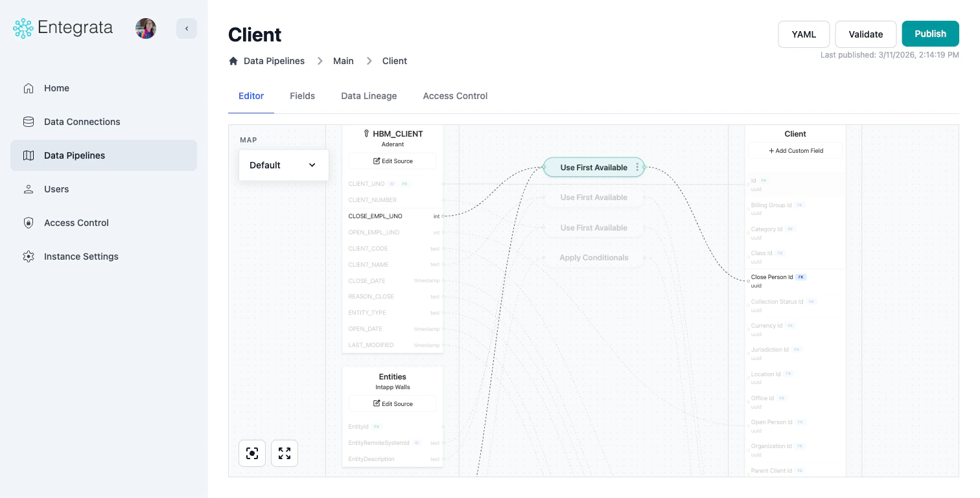Select the Close Person Id target field
This screenshot has width=980, height=498.
tap(795, 281)
